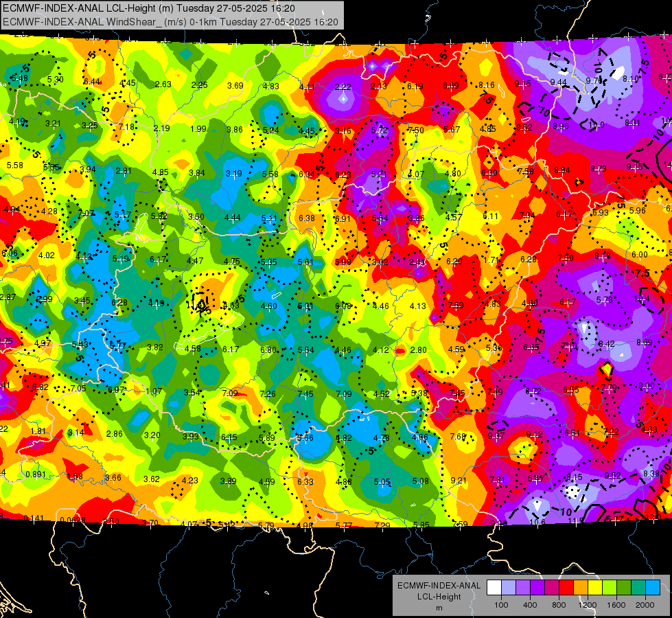Image resolution: width=672 pixels, height=618 pixels.
Task: Click the wind shear value 8.38
Action: [651, 474]
